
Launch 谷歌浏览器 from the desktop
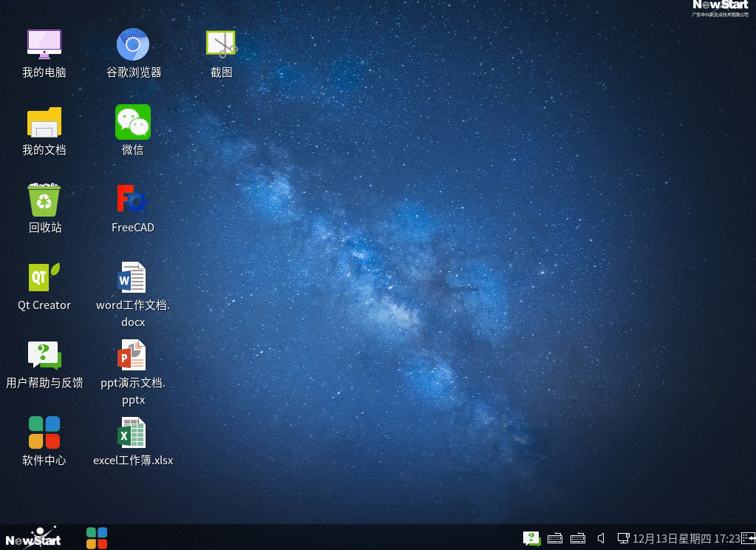tap(133, 53)
